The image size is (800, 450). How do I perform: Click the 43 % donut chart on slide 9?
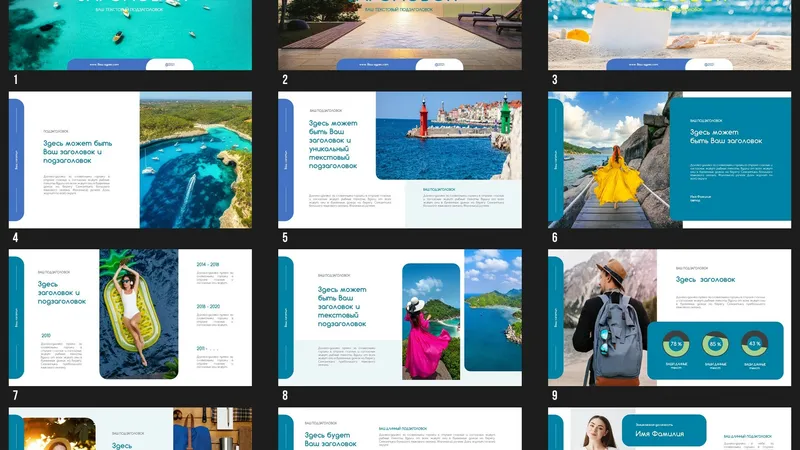(755, 344)
